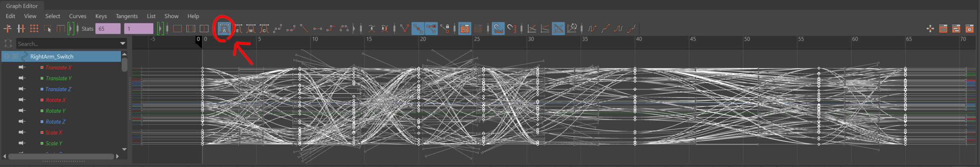Select the Move Nearest Picked Key tool
The image size is (980, 167).
[x=8, y=28]
